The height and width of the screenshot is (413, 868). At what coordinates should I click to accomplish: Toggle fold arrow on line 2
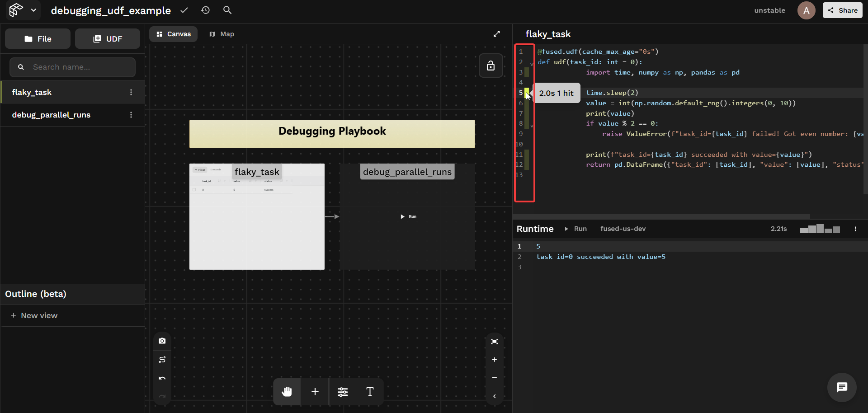point(532,64)
